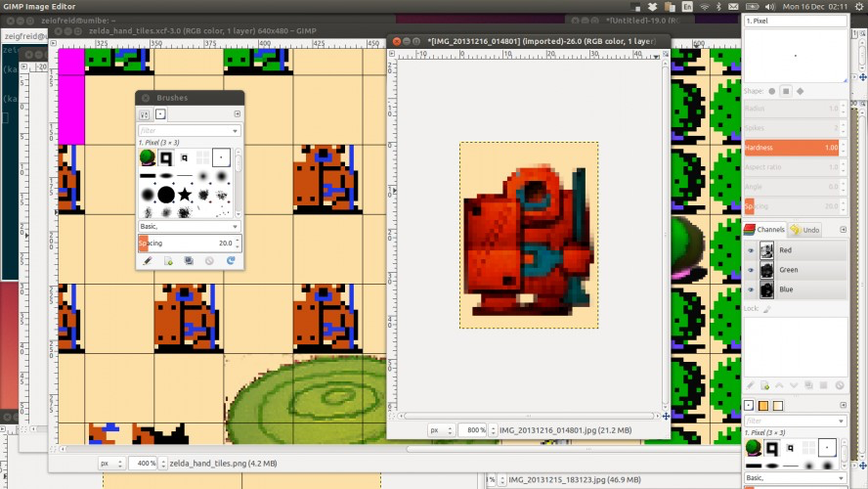Image resolution: width=868 pixels, height=489 pixels.
Task: Open the lower right dock tab menu arrow
Action: pos(844,405)
